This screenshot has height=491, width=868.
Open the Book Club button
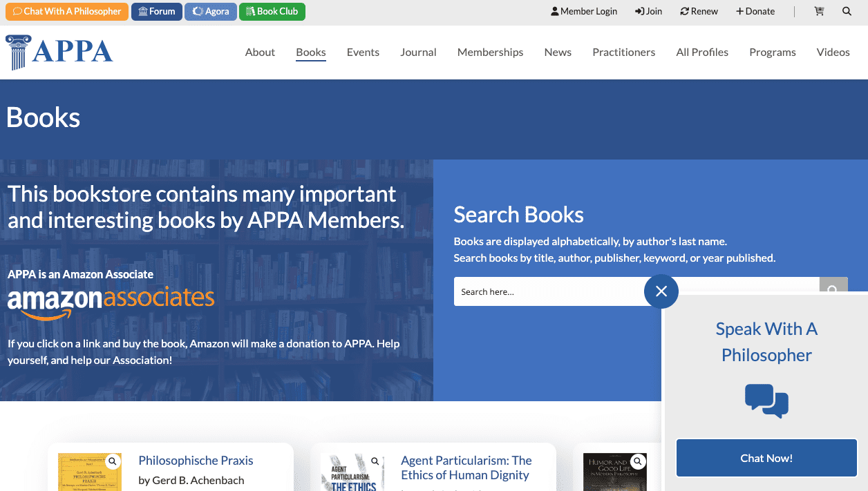[272, 11]
